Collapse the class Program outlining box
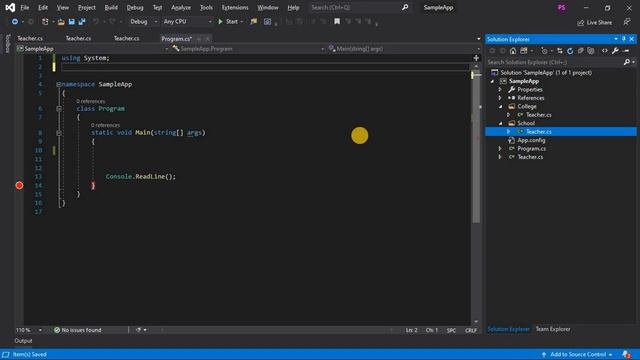The height and width of the screenshot is (360, 640). pos(59,109)
